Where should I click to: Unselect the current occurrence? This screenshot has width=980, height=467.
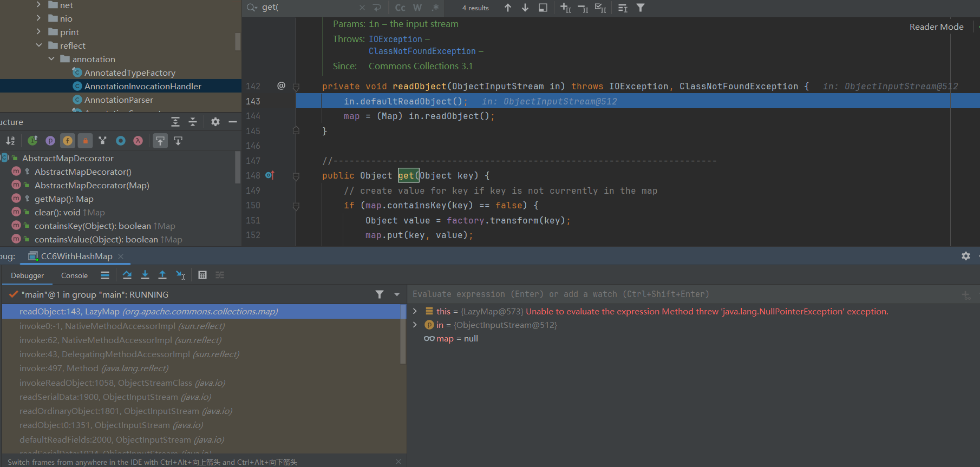[x=583, y=8]
